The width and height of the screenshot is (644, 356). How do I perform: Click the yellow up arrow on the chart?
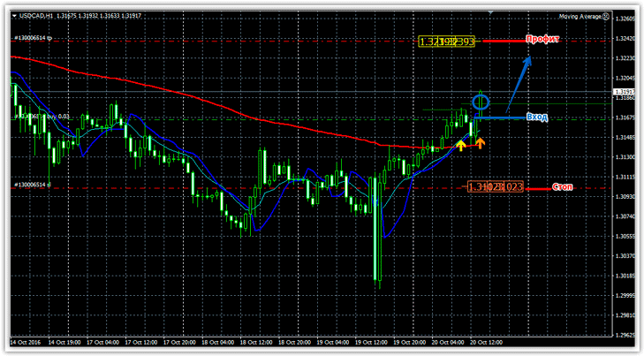point(460,142)
